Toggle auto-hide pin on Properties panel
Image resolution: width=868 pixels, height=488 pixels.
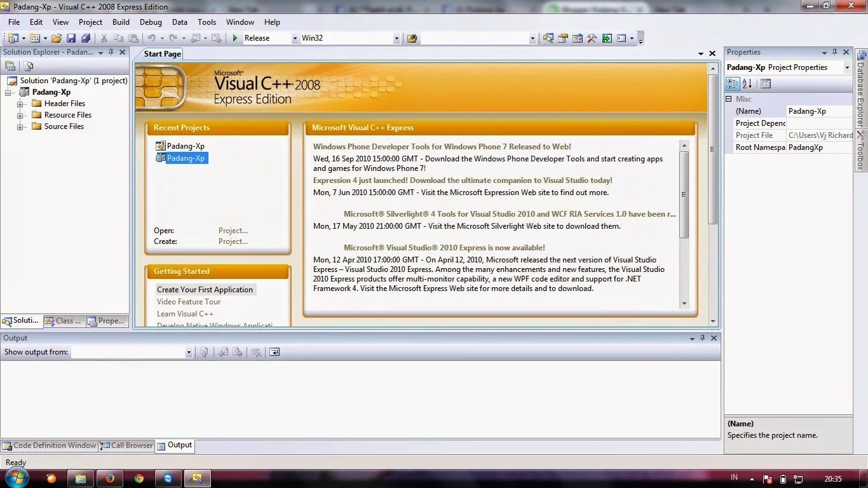tap(835, 52)
